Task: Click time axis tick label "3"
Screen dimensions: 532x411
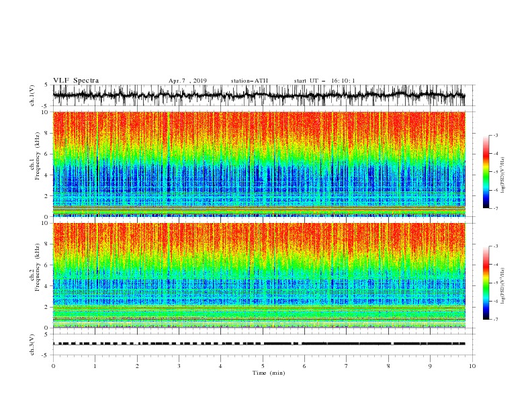Action: tap(179, 366)
